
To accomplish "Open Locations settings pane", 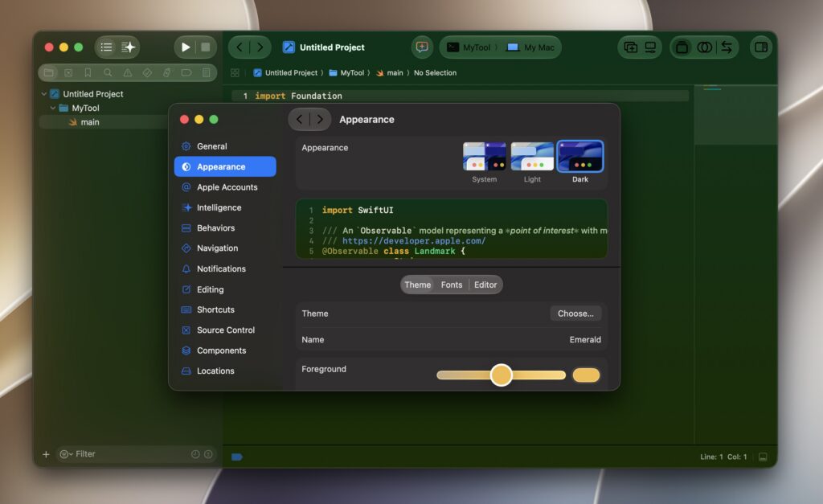I will click(225, 371).
